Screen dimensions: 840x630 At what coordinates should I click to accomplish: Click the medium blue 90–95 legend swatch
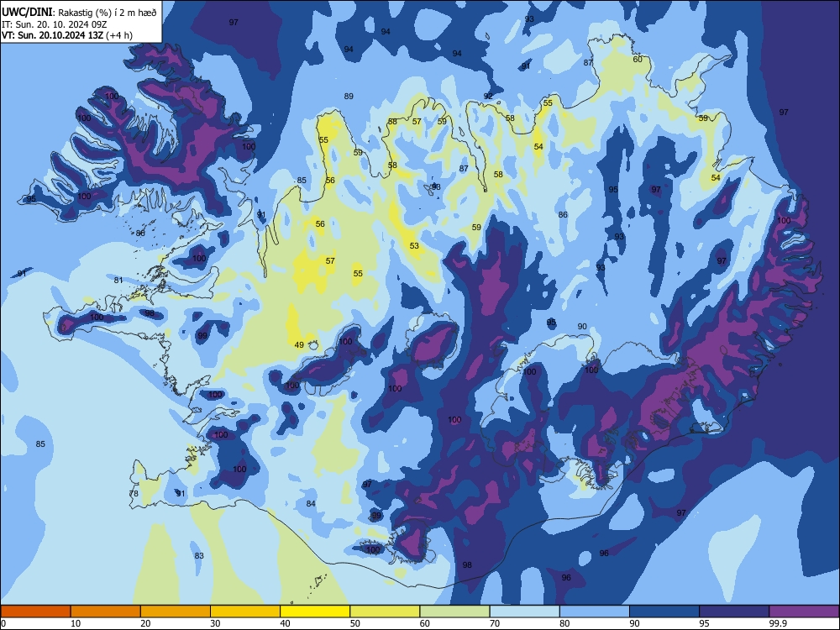[x=664, y=612]
